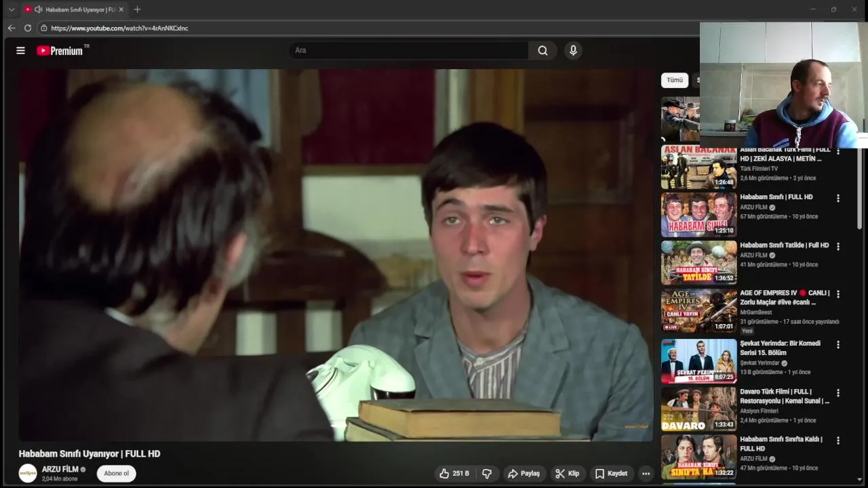Open options menu for Hababam Sınıfı FULL HD
The height and width of the screenshot is (488, 868).
(838, 199)
